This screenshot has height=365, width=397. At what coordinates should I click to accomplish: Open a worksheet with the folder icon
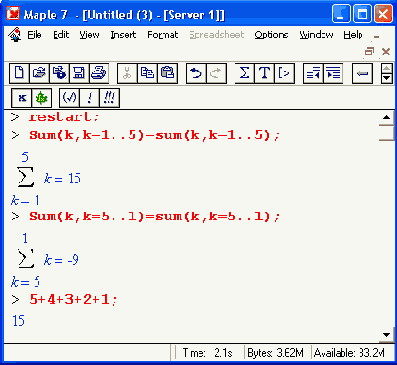(39, 73)
